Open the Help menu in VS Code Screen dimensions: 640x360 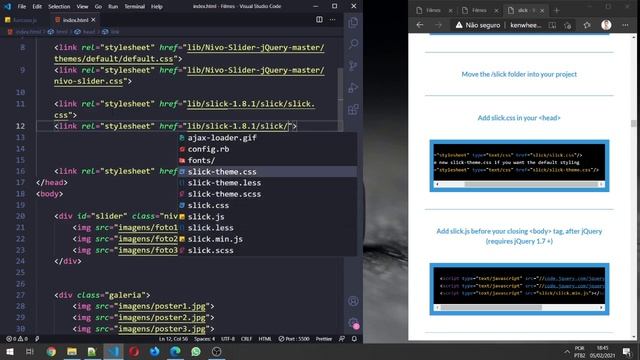point(157,7)
